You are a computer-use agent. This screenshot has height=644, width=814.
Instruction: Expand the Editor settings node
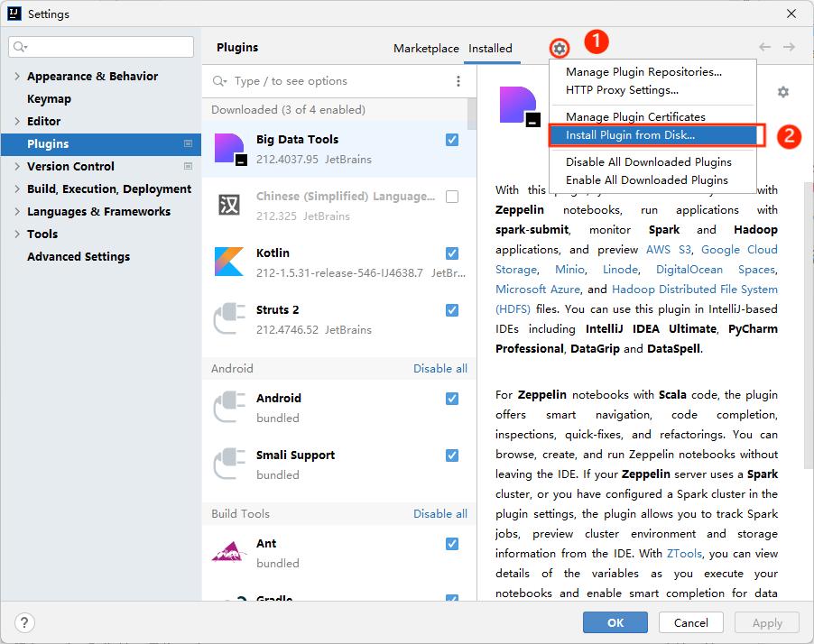coord(17,121)
